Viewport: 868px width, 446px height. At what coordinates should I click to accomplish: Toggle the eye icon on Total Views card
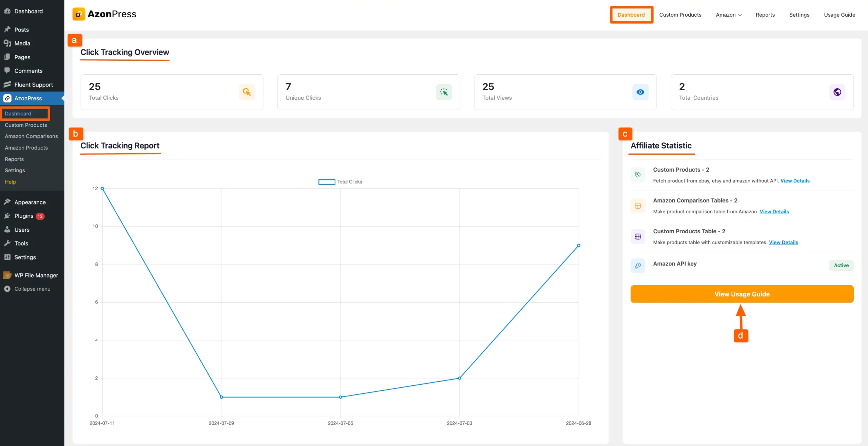[x=640, y=92]
